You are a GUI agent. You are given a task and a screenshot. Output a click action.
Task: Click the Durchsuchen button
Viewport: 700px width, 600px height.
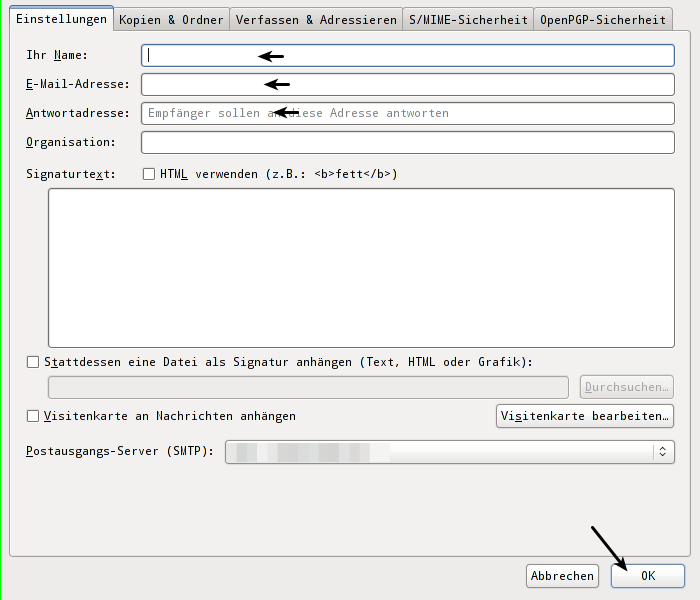[x=627, y=387]
